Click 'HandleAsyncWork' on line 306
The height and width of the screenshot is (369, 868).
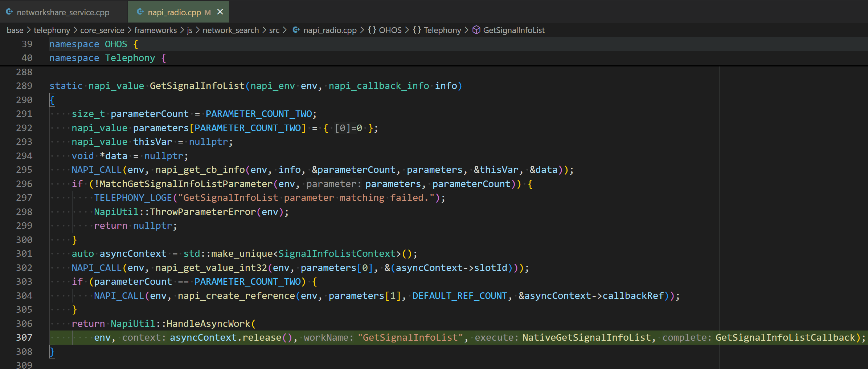[208, 324]
